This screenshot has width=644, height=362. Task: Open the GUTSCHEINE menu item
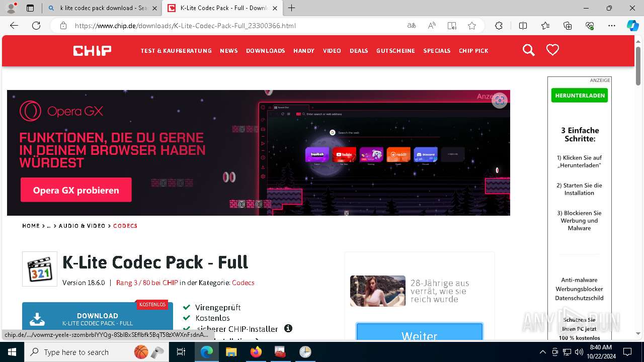coord(395,51)
